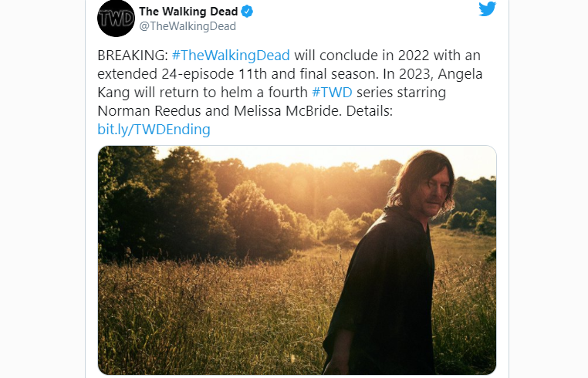Viewport: 588px width, 378px height.
Task: Click the tall grass in photo foreground
Action: coord(210,319)
